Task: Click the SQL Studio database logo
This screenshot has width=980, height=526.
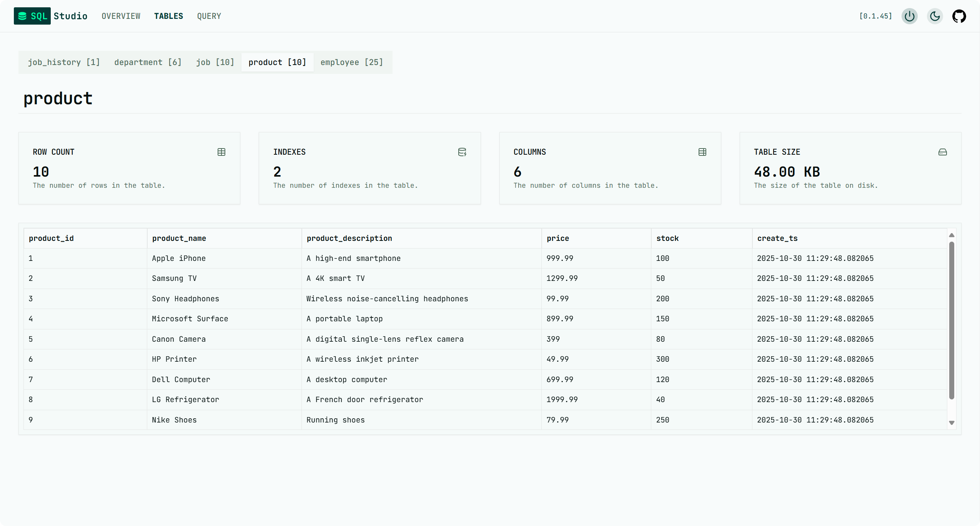Action: pyautogui.click(x=23, y=16)
